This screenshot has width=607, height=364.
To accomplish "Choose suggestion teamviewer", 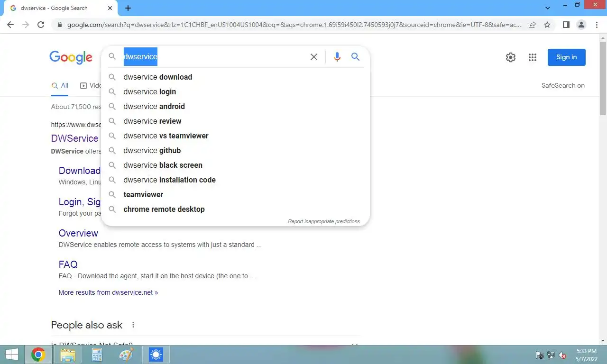I will point(235,195).
